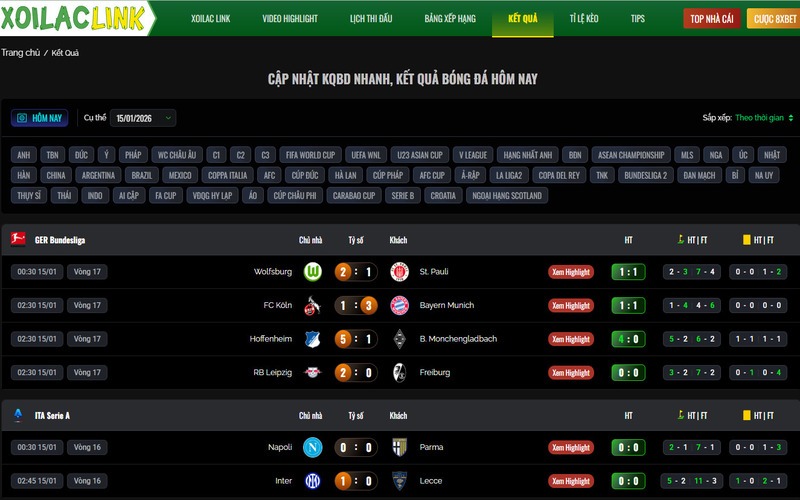Go to BẢNG XẾP HẠNG tab
This screenshot has width=800, height=500.
point(450,18)
